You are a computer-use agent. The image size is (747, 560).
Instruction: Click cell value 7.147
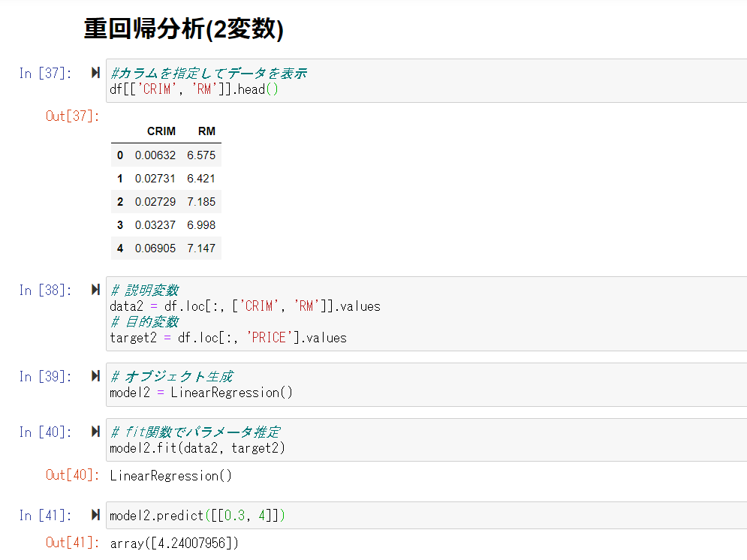[201, 248]
